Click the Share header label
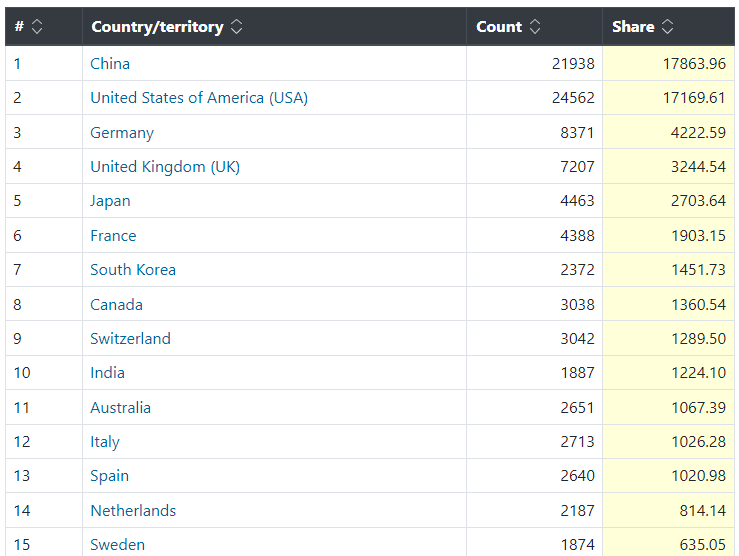Viewport: 739px width, 556px height. 633,27
